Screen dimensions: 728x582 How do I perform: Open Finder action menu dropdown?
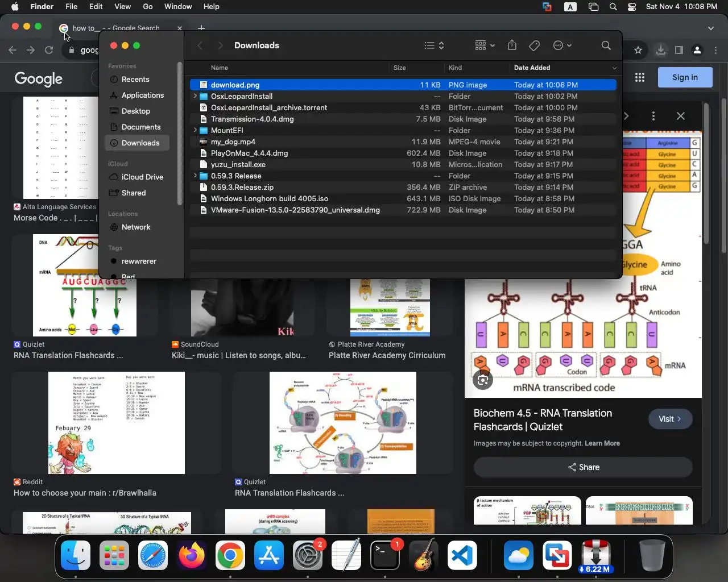coord(562,45)
